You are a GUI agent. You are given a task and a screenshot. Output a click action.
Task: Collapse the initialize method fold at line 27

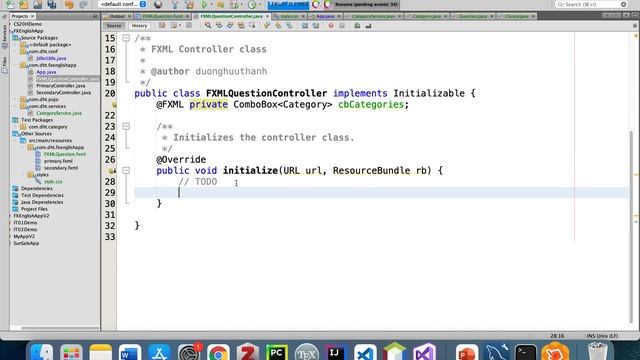click(x=126, y=170)
